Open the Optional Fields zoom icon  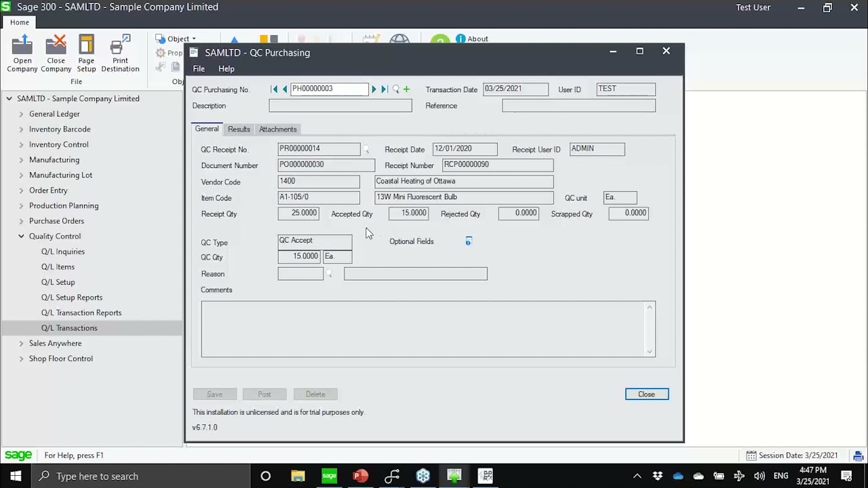coord(468,241)
